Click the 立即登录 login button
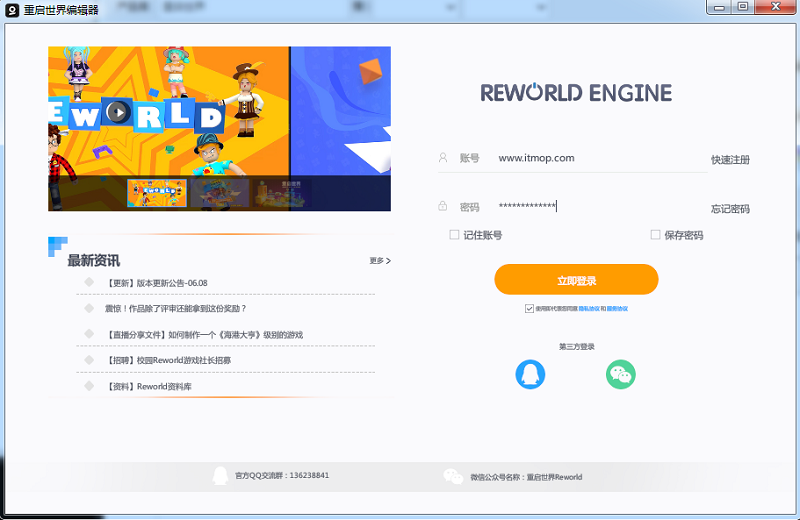 (576, 280)
